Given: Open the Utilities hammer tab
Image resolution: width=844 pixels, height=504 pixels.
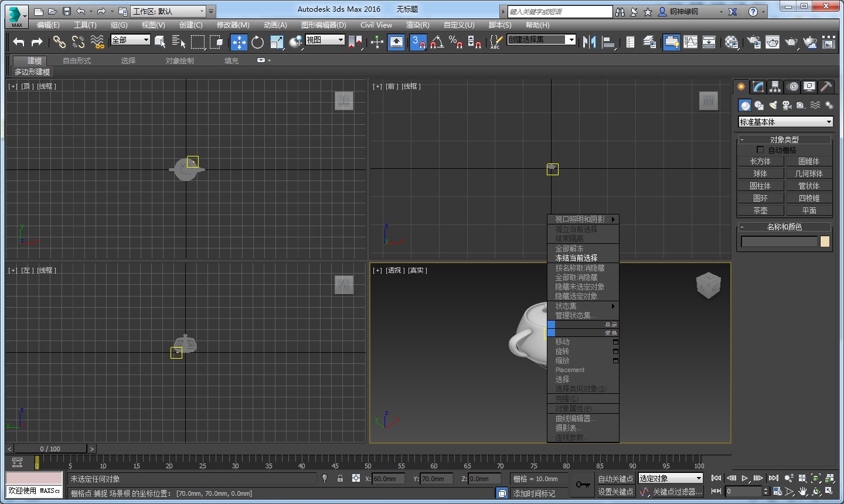Looking at the screenshot, I should click(826, 87).
